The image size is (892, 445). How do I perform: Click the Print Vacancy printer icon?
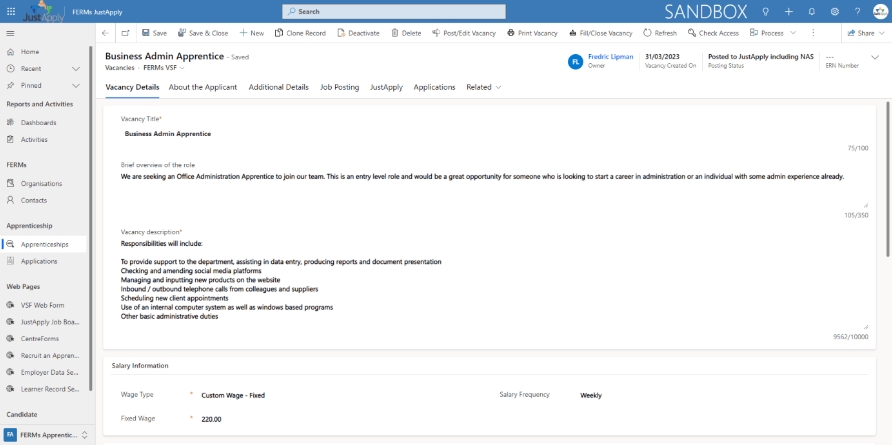pyautogui.click(x=511, y=33)
